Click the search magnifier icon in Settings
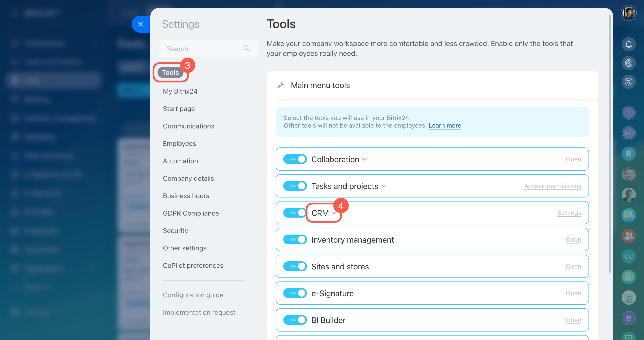 click(247, 48)
